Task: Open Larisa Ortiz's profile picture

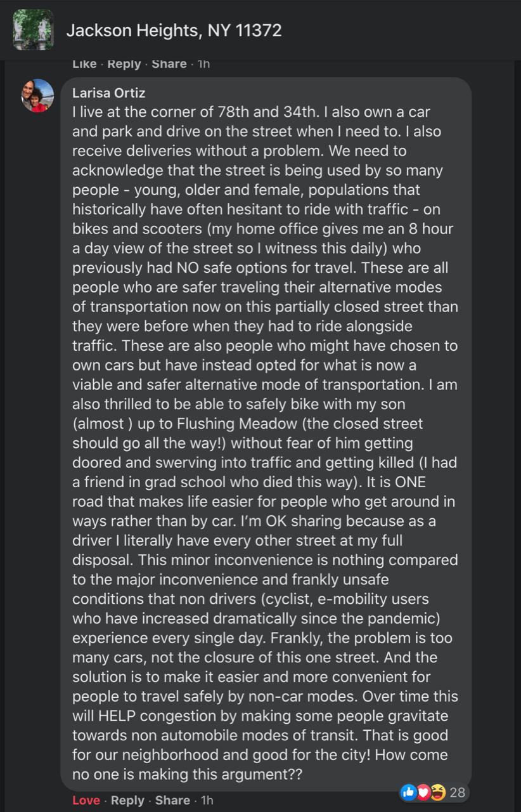Action: (38, 96)
